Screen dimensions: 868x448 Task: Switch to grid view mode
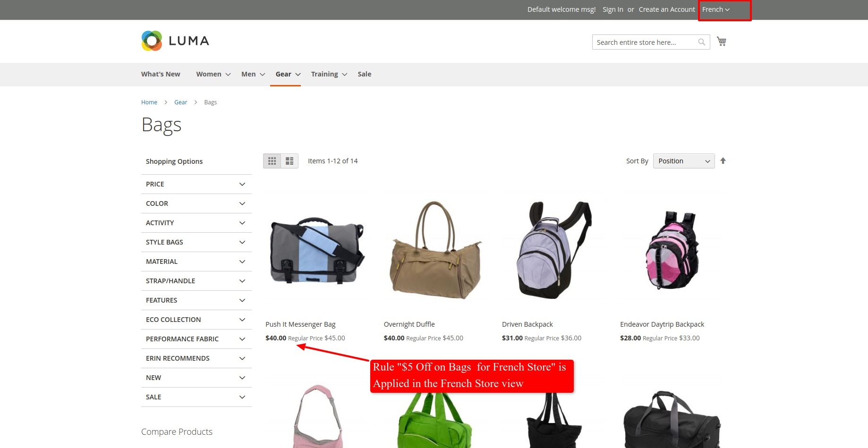(x=272, y=161)
